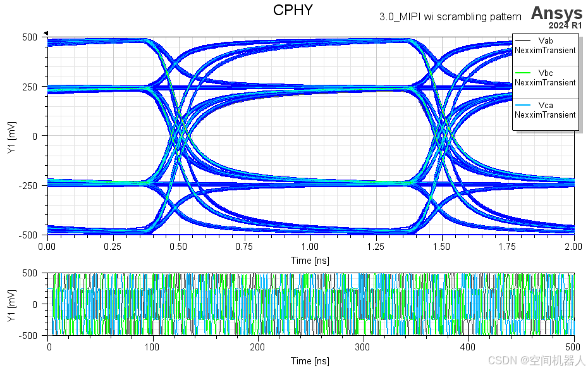The height and width of the screenshot is (370, 588).
Task: Click the cyan Vca legend line swatch
Action: (523, 105)
